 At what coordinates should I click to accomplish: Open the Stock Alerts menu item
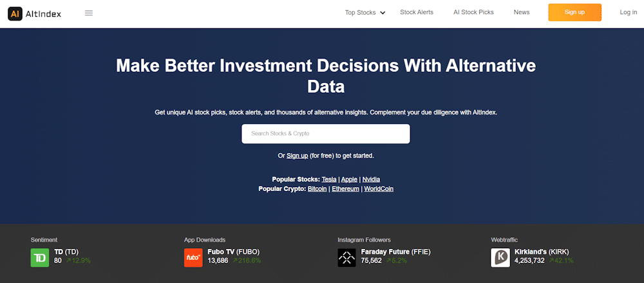click(x=417, y=12)
